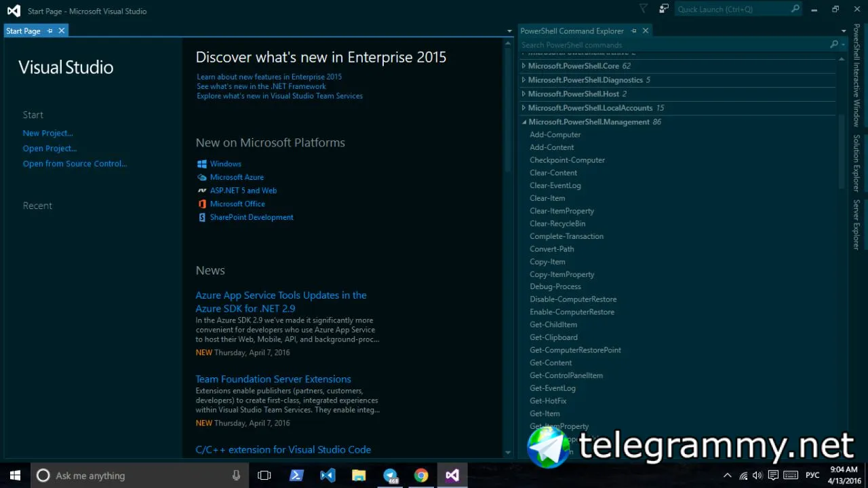Click the search icon in PowerShell commands box
Image resolution: width=868 pixels, height=488 pixels.
point(834,45)
